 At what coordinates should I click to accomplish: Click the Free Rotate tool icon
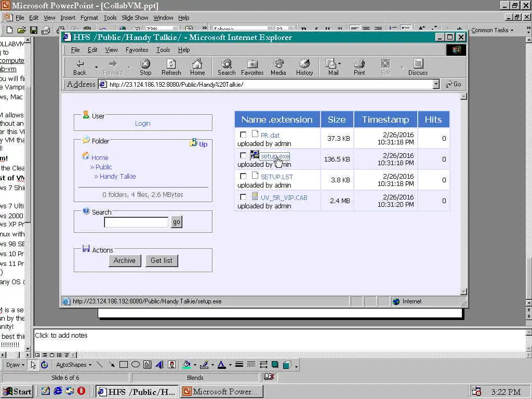(x=45, y=365)
